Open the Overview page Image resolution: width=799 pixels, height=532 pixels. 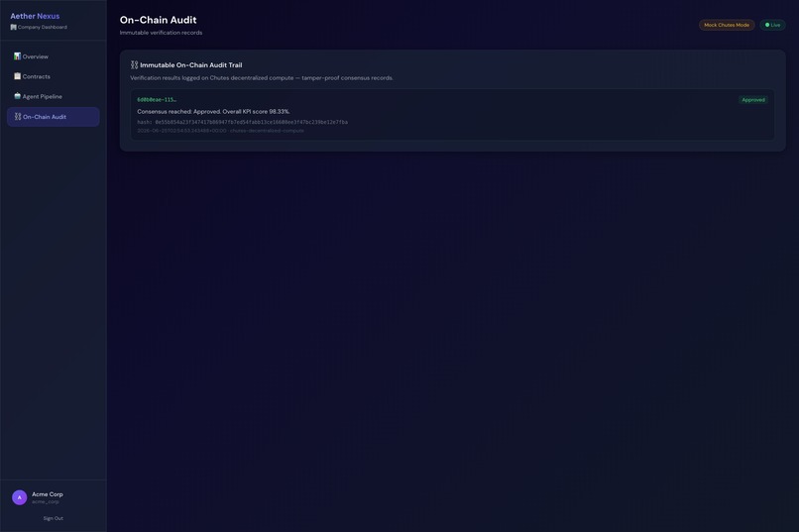(53, 56)
